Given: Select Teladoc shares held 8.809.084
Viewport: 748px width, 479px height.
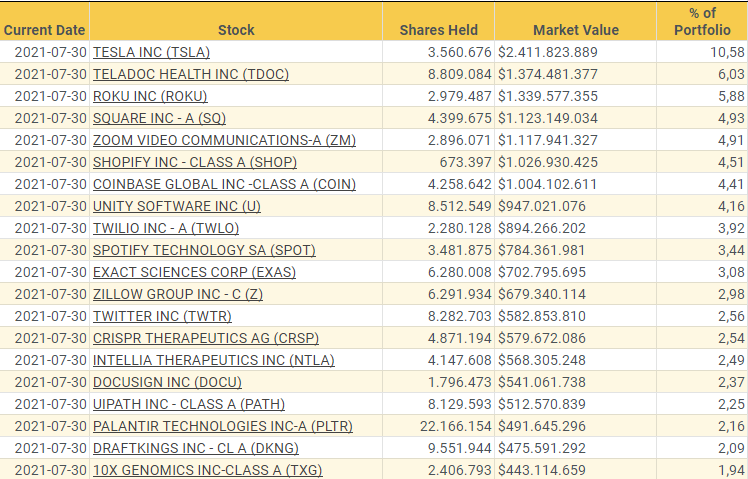Looking at the screenshot, I should 459,74.
